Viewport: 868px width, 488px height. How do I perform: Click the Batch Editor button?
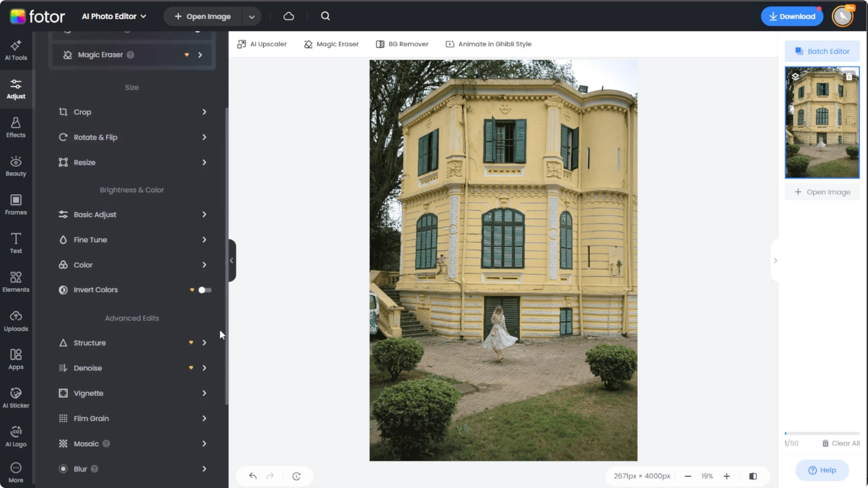pos(822,51)
